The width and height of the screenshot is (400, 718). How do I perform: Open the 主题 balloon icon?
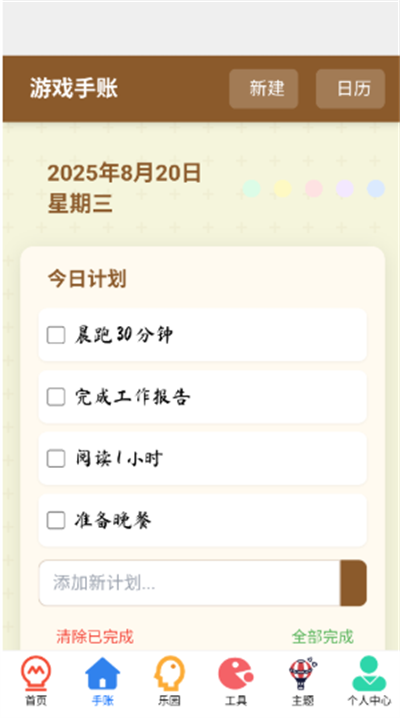303,674
